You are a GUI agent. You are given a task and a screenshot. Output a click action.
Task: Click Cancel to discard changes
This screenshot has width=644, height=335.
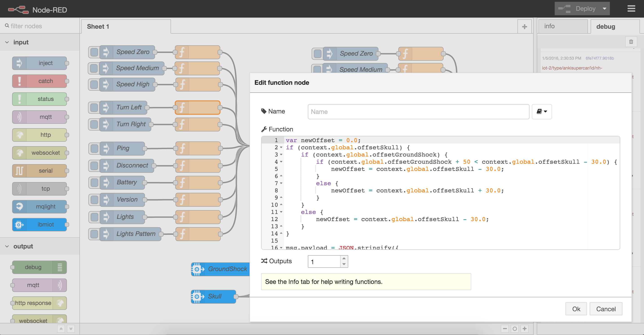[x=605, y=309]
